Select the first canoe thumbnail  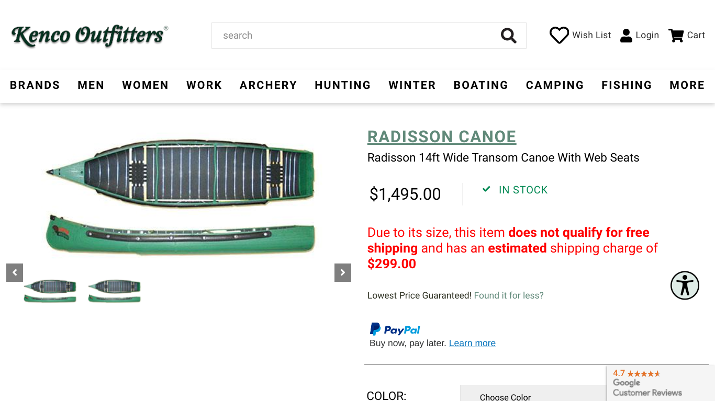(50, 291)
